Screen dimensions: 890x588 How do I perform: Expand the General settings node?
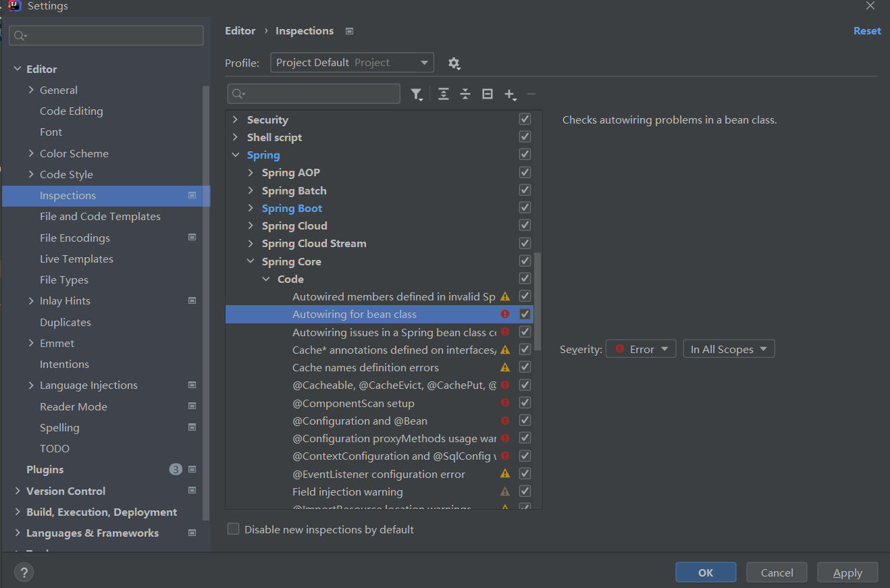point(31,90)
